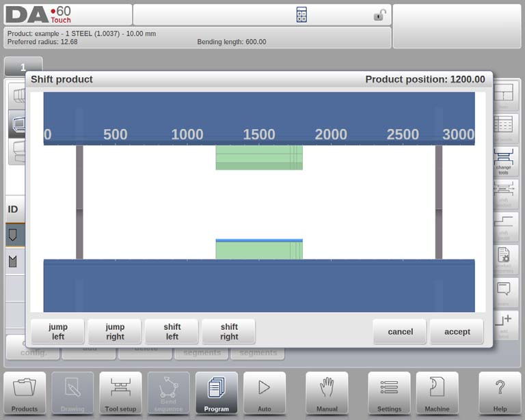Choose the top 3D view icon
This screenshot has height=420, width=525.
click(x=16, y=96)
